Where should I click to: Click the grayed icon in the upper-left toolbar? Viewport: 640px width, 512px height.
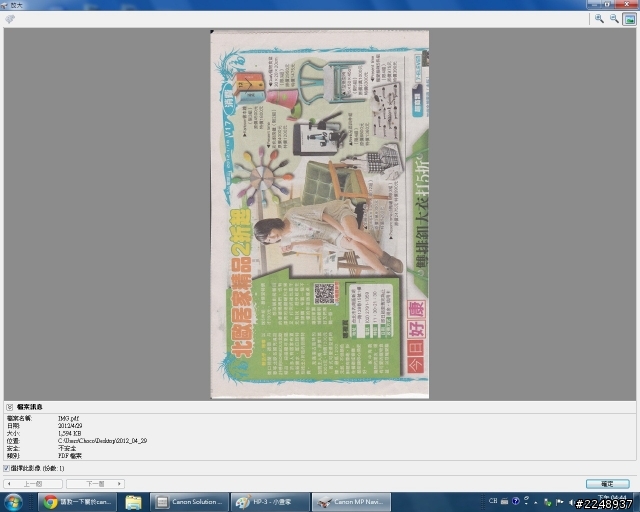click(x=10, y=19)
